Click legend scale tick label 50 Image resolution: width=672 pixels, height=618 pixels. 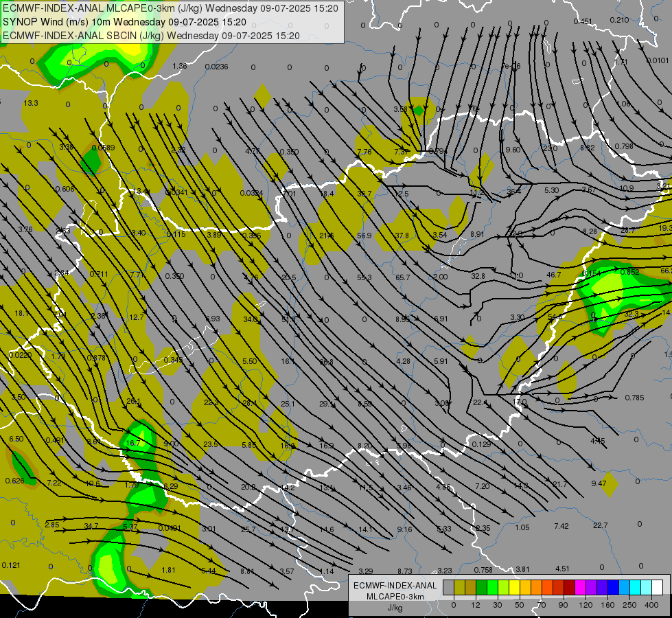520,605
